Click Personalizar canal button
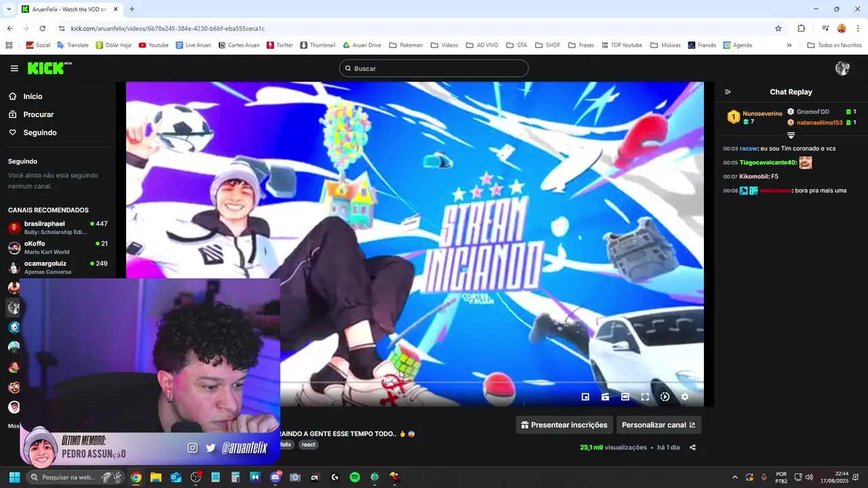868x488 pixels. (x=658, y=425)
